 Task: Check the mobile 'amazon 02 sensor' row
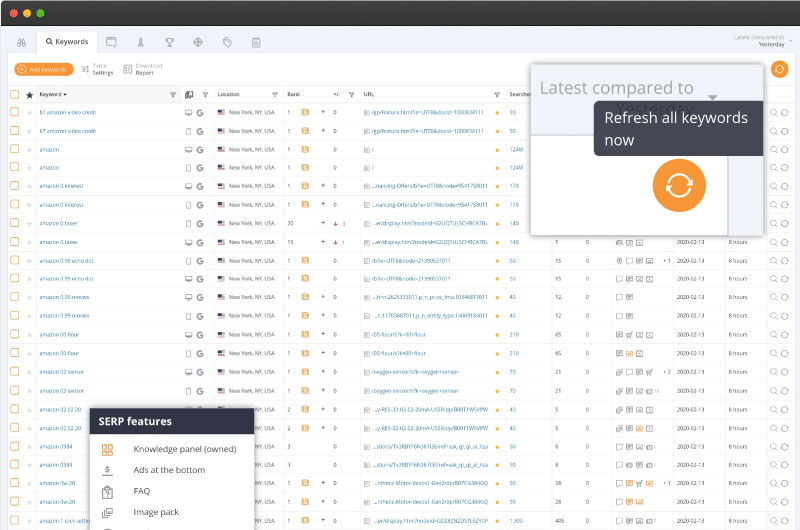15,390
